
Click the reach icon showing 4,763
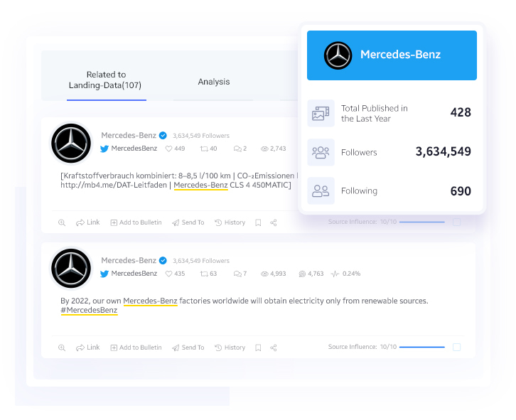coord(302,274)
